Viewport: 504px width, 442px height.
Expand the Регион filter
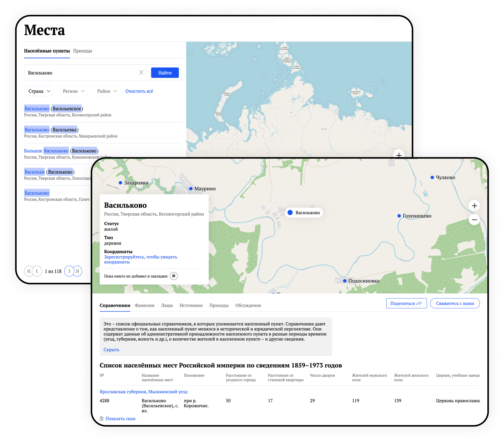click(73, 91)
